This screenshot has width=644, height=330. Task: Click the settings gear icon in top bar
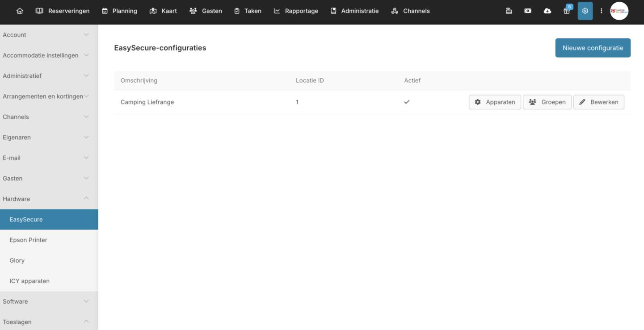tap(585, 11)
